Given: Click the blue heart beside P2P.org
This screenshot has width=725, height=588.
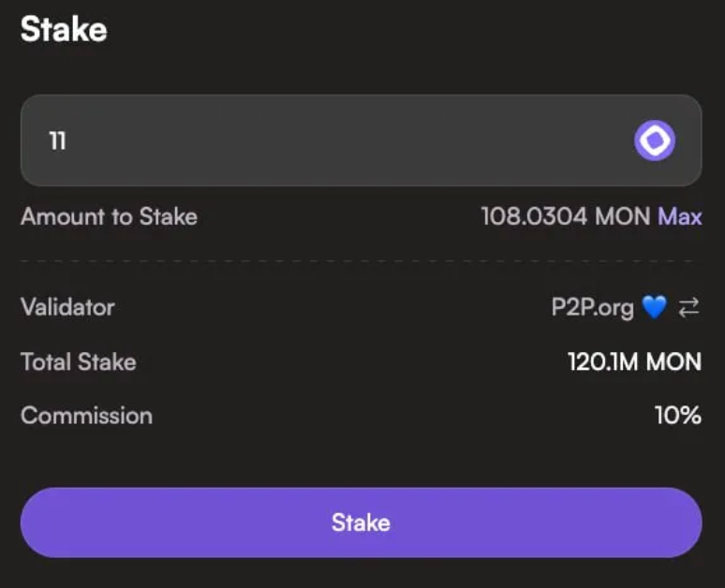Looking at the screenshot, I should pyautogui.click(x=654, y=307).
